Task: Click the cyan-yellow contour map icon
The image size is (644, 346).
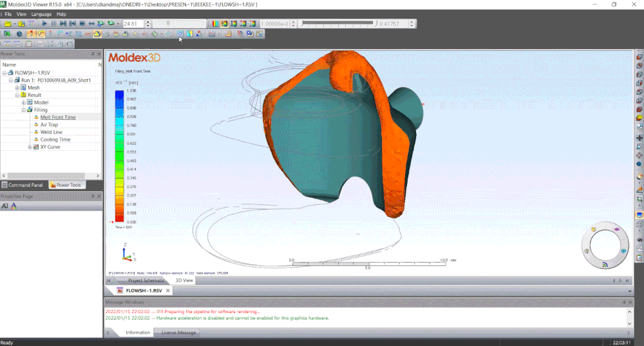Action: [x=190, y=34]
